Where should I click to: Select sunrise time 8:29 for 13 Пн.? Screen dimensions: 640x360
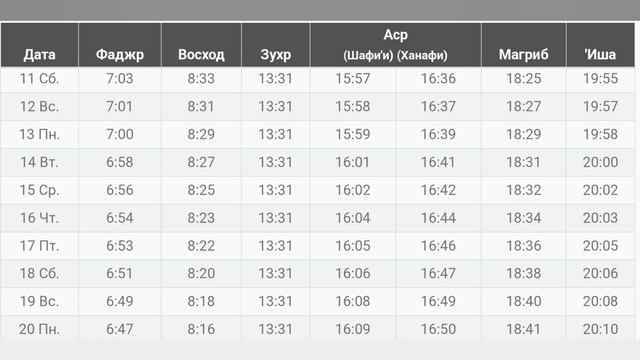pyautogui.click(x=201, y=134)
